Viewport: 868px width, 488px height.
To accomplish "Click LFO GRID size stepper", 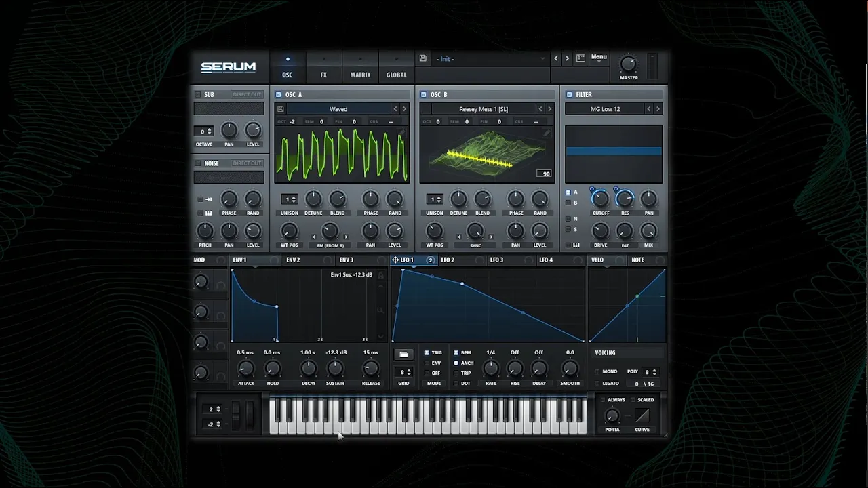I will (x=403, y=372).
